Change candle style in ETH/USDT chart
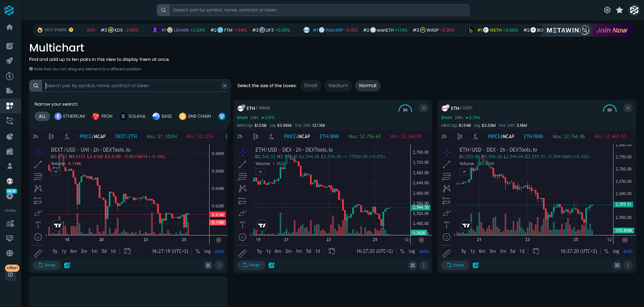This screenshot has width=644, height=307. [460, 137]
